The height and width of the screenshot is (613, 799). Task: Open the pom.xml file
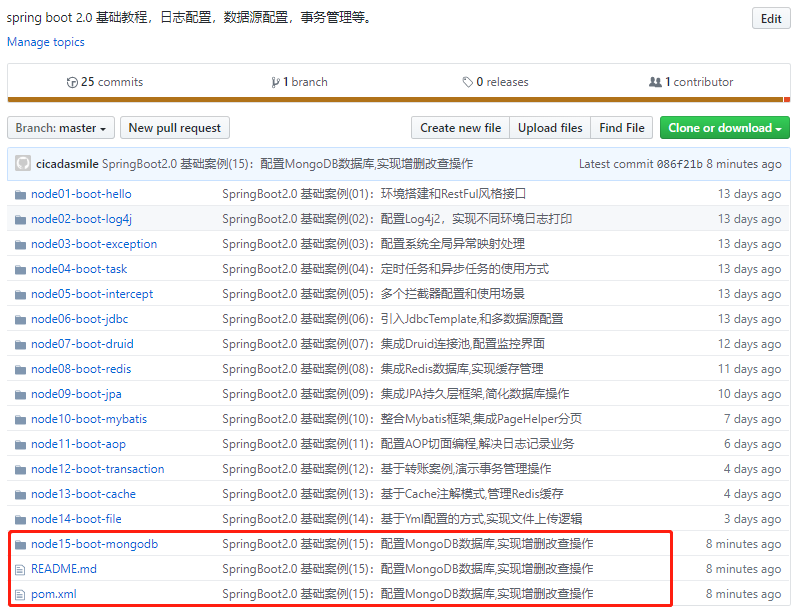click(x=54, y=594)
